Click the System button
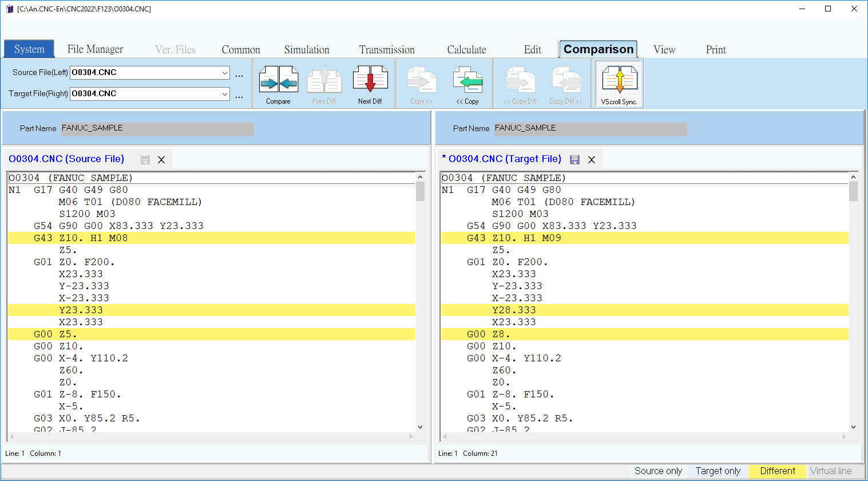Screen dimensions: 868x481 coord(29,49)
